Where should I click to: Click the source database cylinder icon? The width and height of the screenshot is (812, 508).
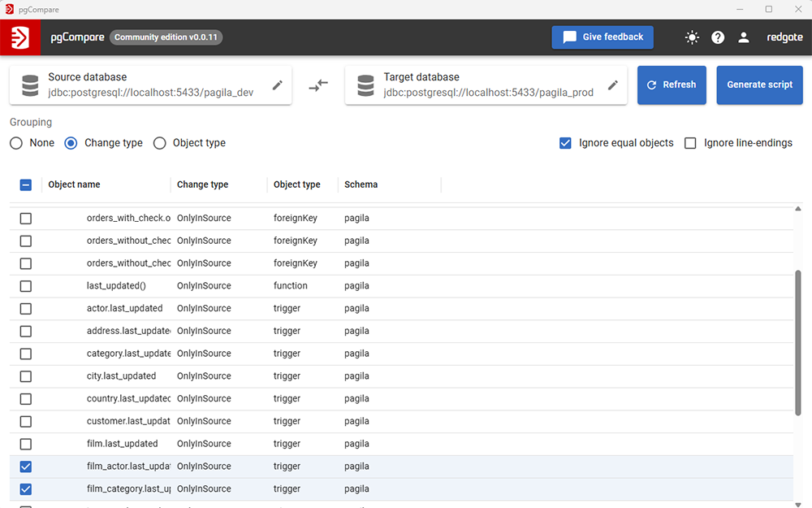(x=30, y=85)
